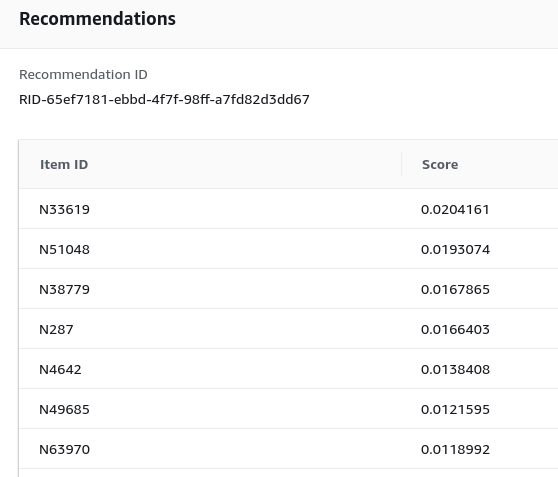Select item N38779 in the table
This screenshot has width=558, height=477.
(x=64, y=289)
